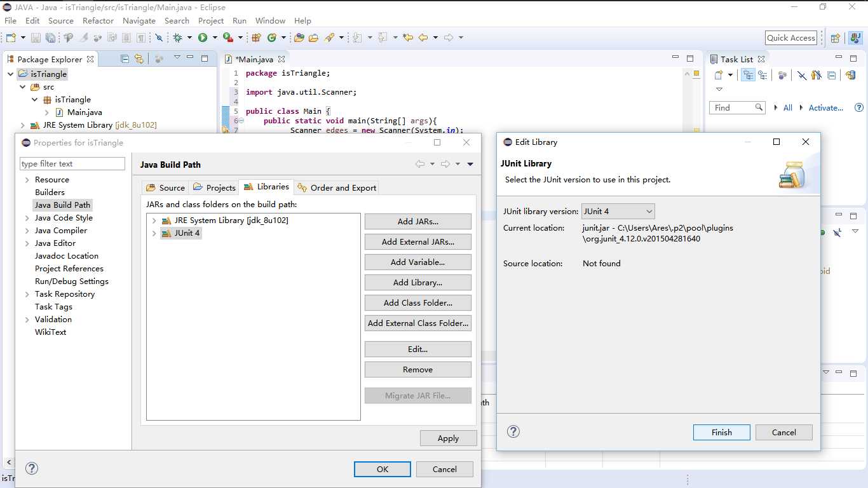This screenshot has height=488, width=868.
Task: Click the Focus on Workweek icon in Task List
Action: click(782, 75)
